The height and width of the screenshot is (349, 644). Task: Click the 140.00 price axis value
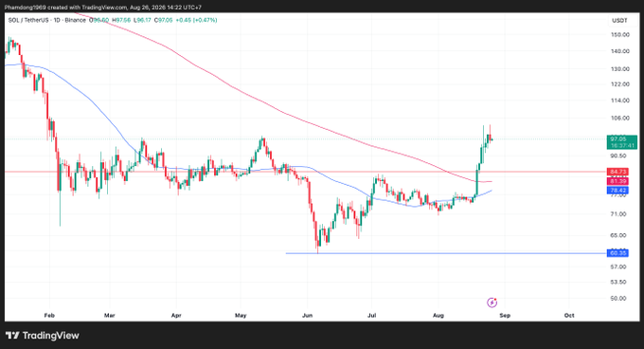pos(619,51)
